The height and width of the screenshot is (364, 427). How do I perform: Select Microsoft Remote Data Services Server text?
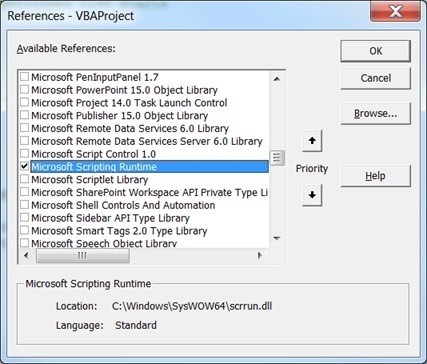click(x=147, y=141)
